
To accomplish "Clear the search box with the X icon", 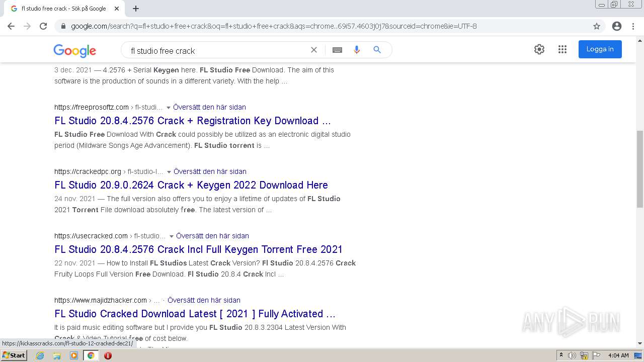I will (314, 50).
